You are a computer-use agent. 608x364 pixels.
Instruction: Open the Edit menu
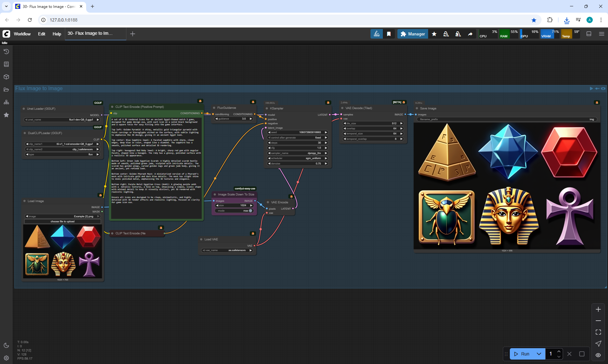pyautogui.click(x=41, y=34)
